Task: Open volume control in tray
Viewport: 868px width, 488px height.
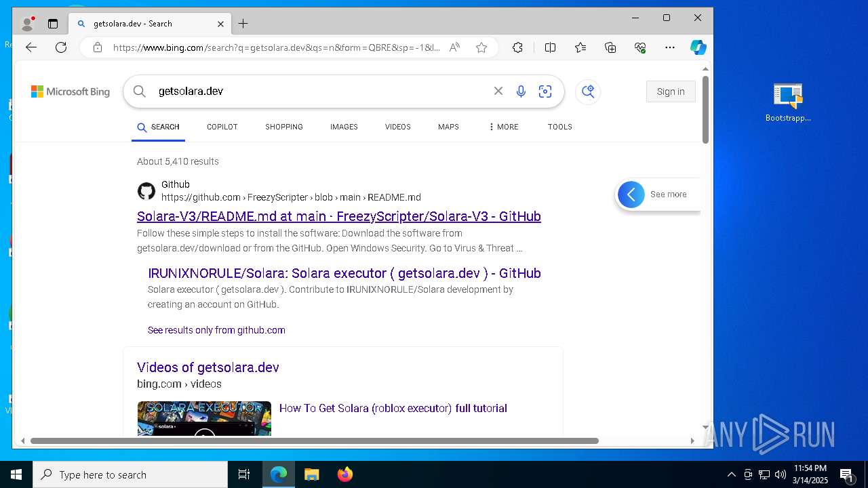Action: [781, 474]
